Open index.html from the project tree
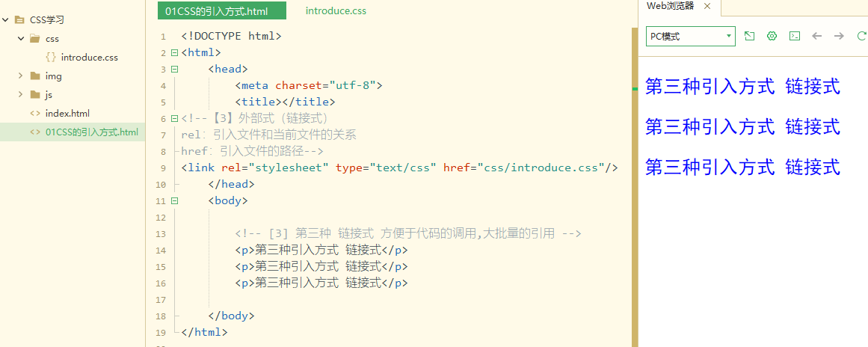Screen dimensions: 868x347 (x=67, y=114)
